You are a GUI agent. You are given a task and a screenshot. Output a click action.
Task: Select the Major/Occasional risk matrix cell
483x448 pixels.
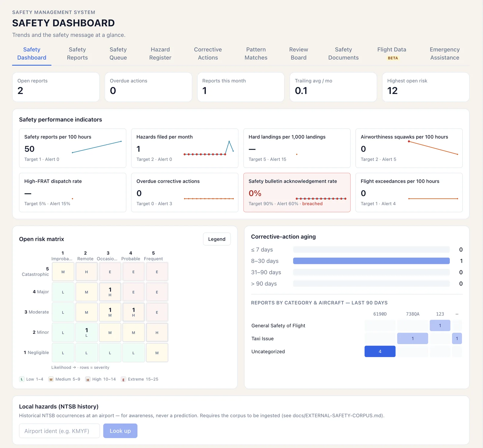[110, 292]
